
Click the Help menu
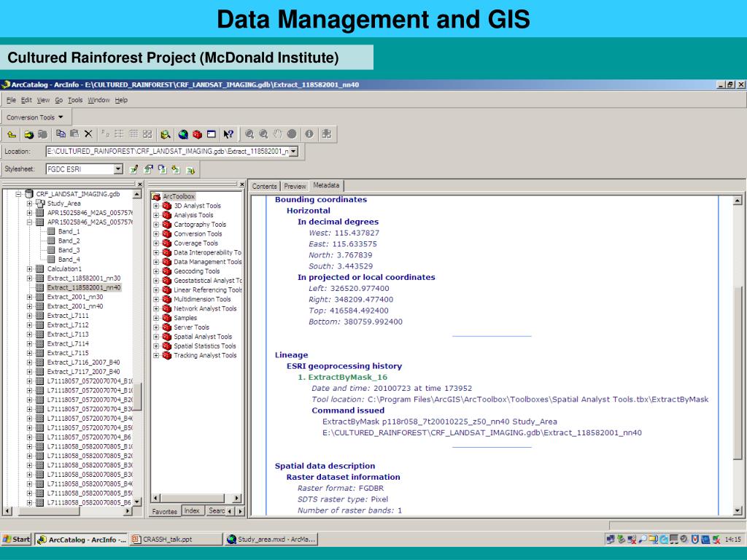[x=121, y=100]
